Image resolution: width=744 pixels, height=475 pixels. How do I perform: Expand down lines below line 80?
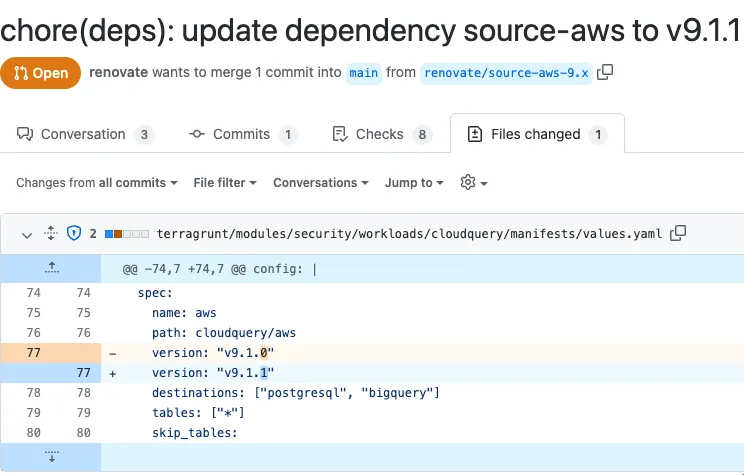pos(51,457)
